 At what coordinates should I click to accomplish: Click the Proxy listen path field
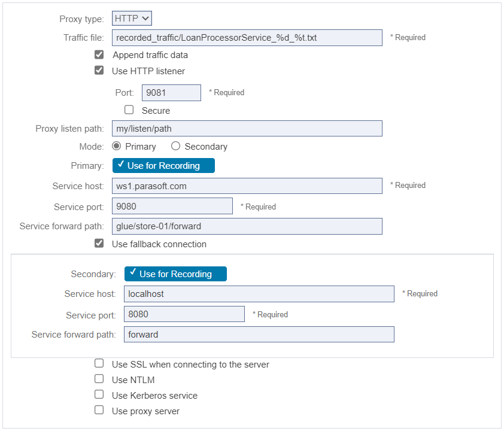tap(247, 129)
